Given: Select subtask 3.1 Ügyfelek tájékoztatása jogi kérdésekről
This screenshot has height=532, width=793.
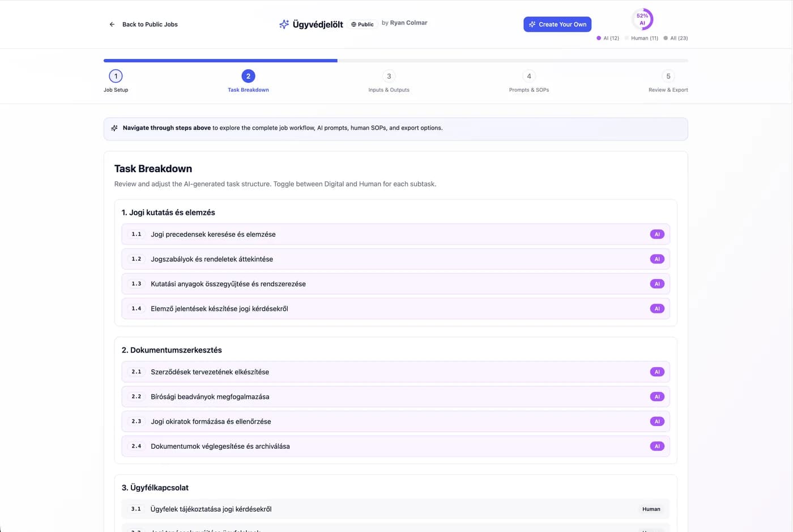Looking at the screenshot, I should pyautogui.click(x=395, y=509).
